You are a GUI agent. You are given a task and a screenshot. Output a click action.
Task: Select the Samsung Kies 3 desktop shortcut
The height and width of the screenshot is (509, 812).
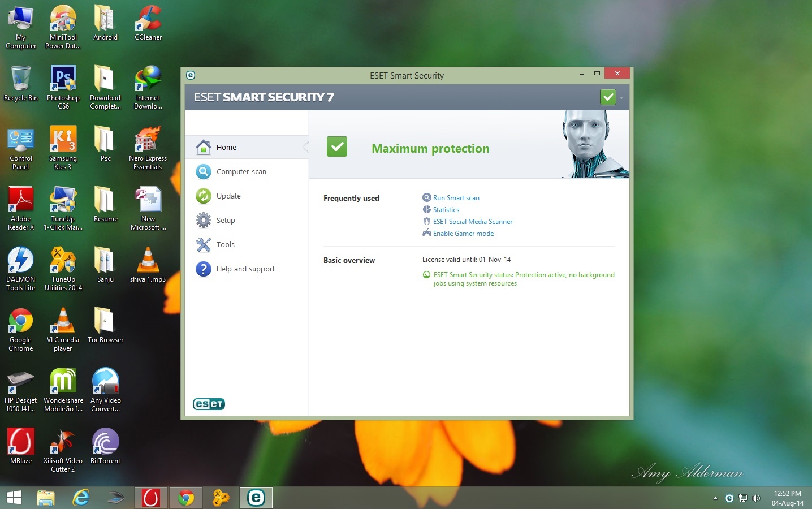click(x=63, y=148)
